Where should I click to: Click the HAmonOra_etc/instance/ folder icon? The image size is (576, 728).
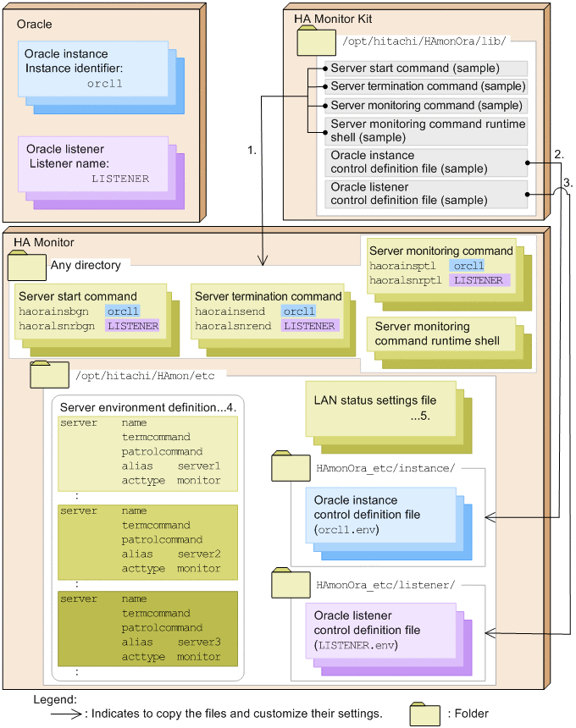[291, 466]
